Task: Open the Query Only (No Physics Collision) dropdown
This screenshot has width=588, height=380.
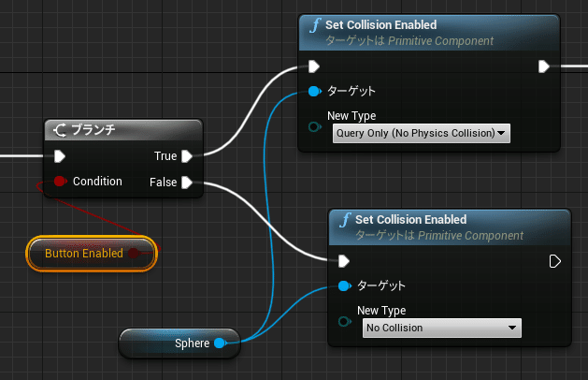Action: [422, 133]
